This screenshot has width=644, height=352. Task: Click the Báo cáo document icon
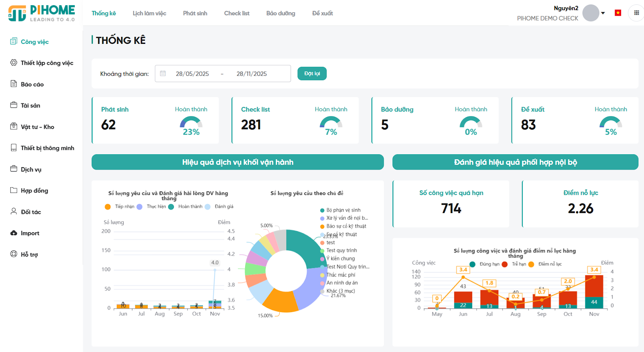[x=14, y=84]
